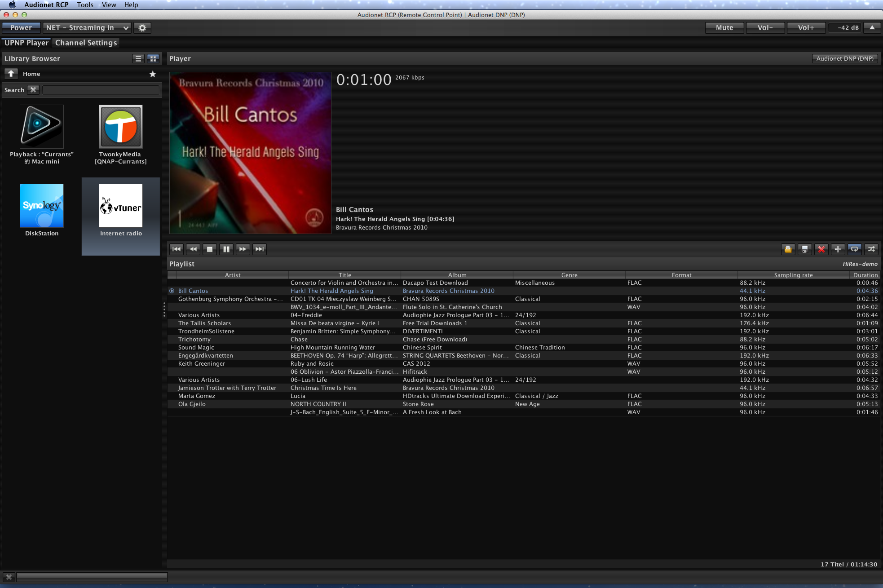This screenshot has height=588, width=883.
Task: Skip to the next track
Action: pos(260,249)
